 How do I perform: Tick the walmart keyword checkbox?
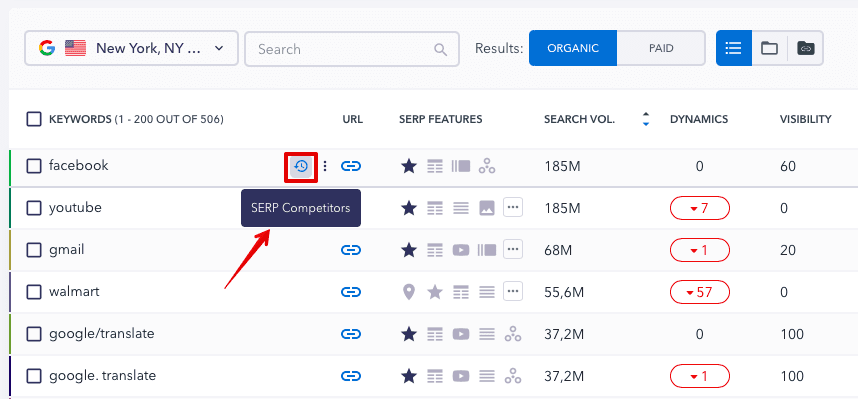click(34, 292)
